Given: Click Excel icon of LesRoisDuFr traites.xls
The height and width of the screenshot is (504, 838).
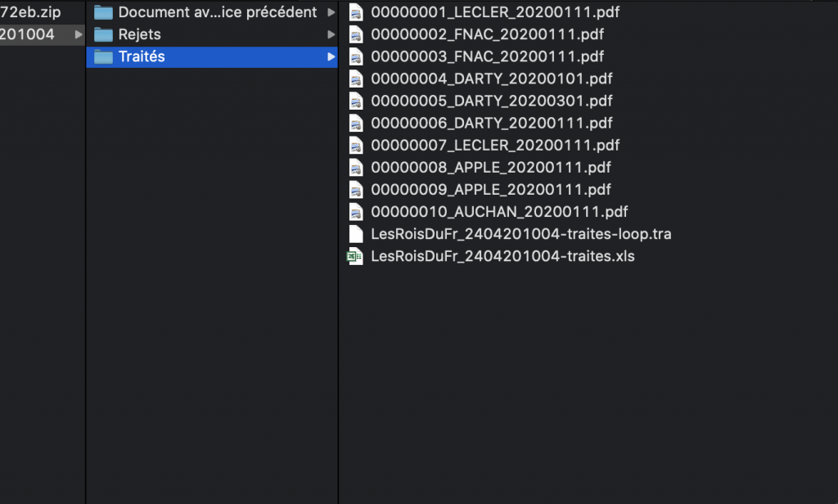Looking at the screenshot, I should pos(355,257).
